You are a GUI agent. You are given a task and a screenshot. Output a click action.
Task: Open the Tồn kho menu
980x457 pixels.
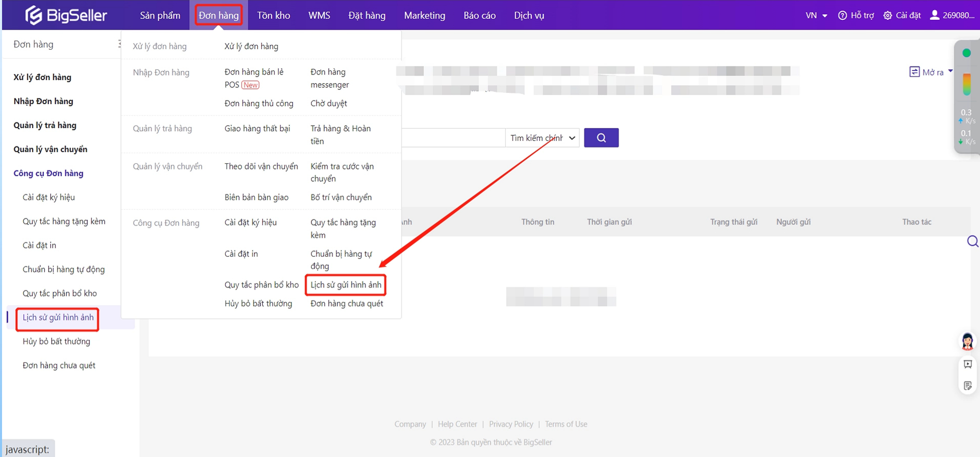273,15
